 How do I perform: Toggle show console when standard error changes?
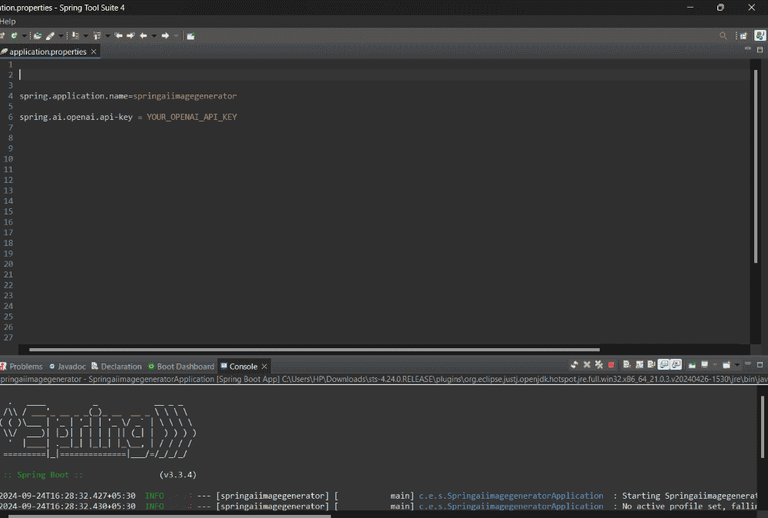pos(676,366)
